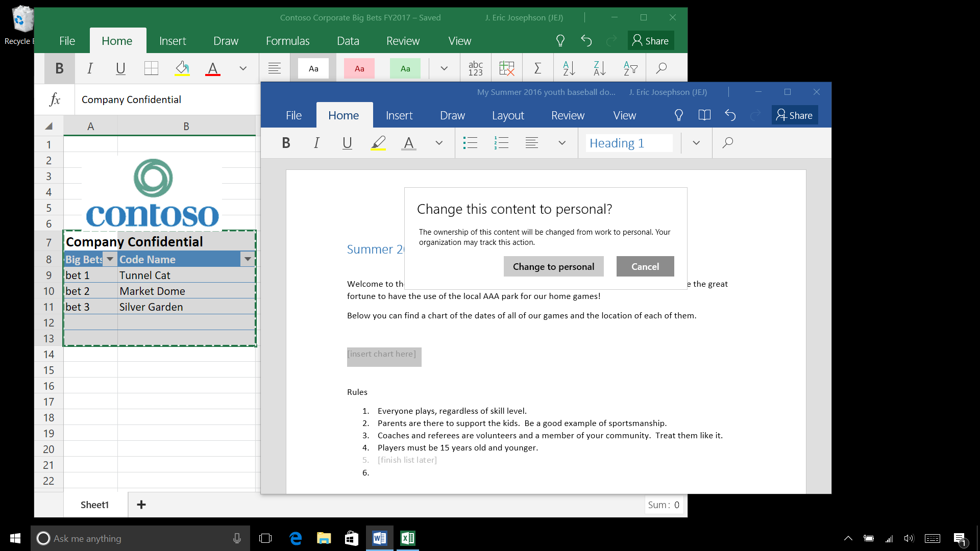Image resolution: width=980 pixels, height=551 pixels.
Task: Select the Italic formatting icon in Word
Action: point(317,142)
